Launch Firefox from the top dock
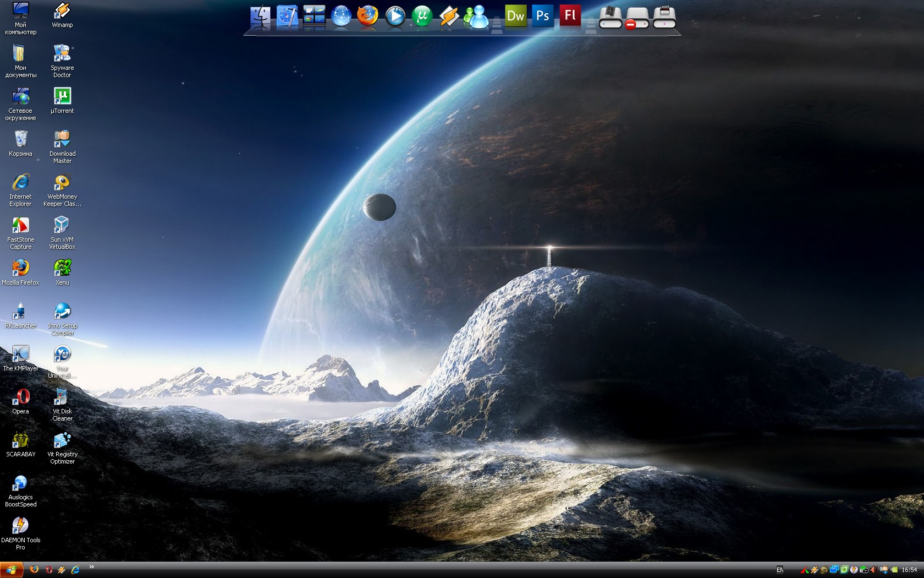Screen dimensions: 924x578 tap(367, 16)
